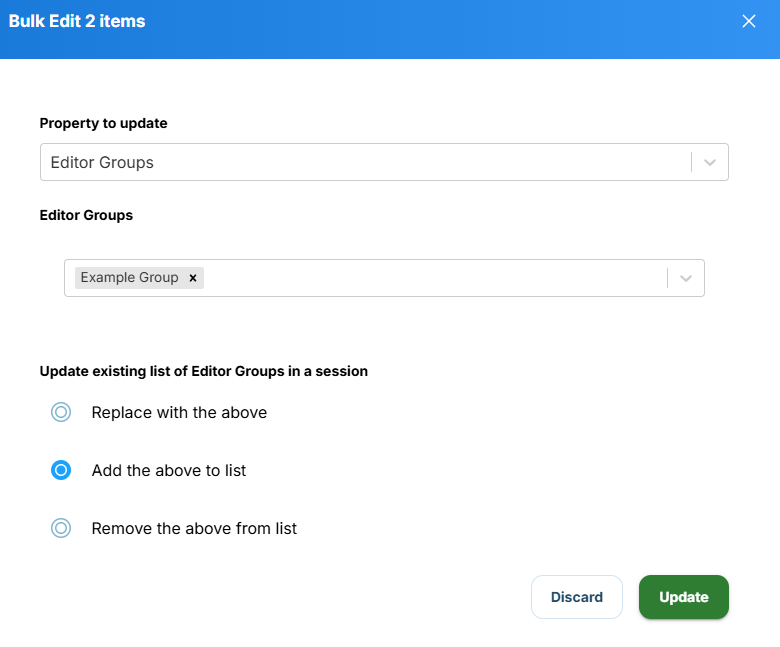Remove the Example Group tag
The image size is (780, 647).
pos(193,278)
